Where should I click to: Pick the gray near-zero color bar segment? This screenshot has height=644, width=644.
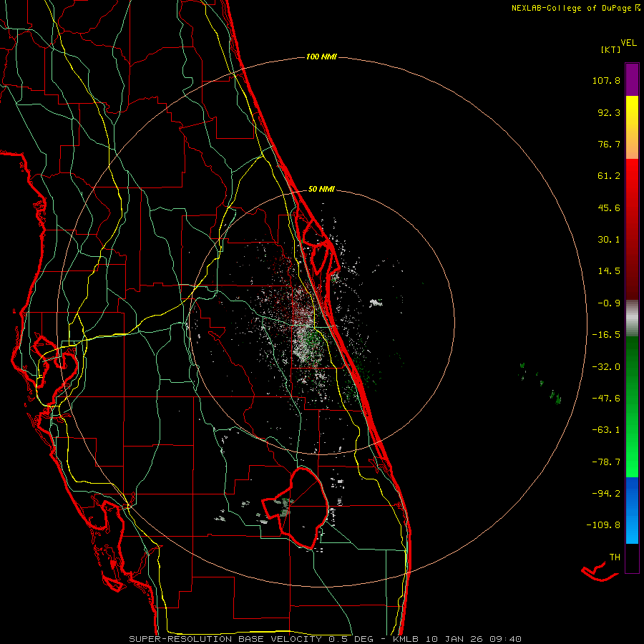(632, 318)
